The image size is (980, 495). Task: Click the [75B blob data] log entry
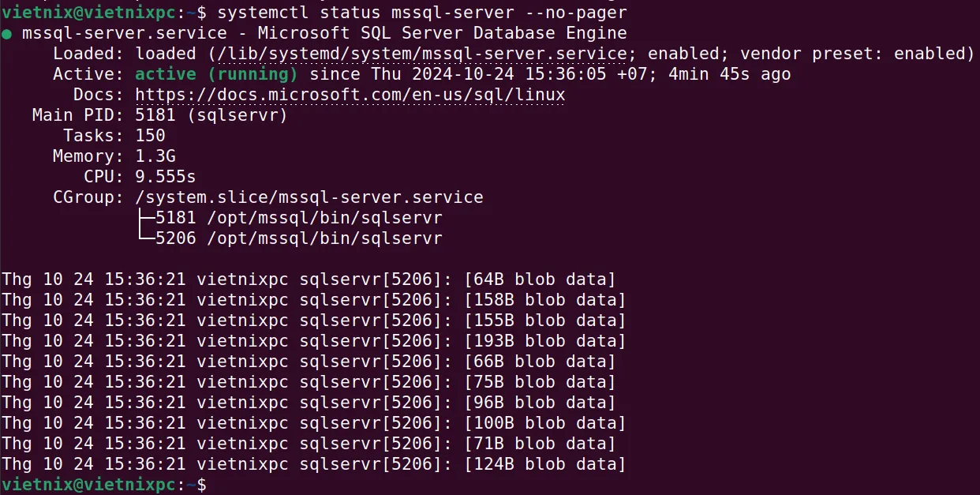[x=540, y=382]
